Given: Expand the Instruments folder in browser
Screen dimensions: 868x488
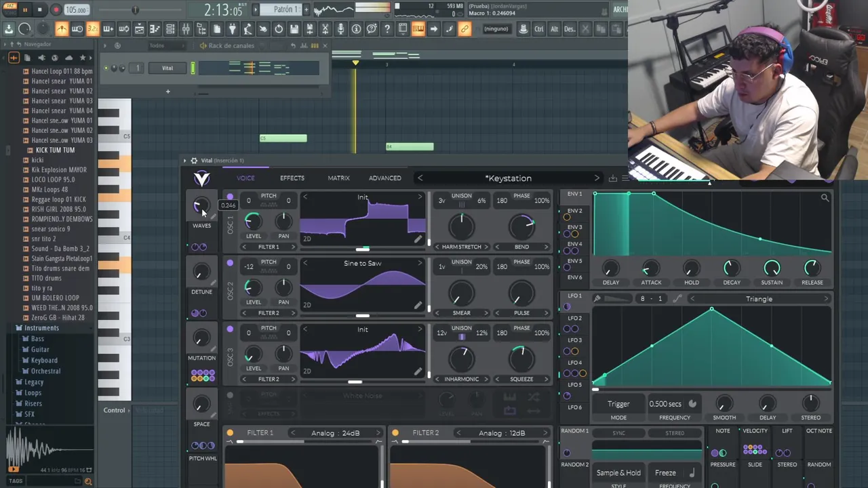Looking at the screenshot, I should [x=41, y=328].
